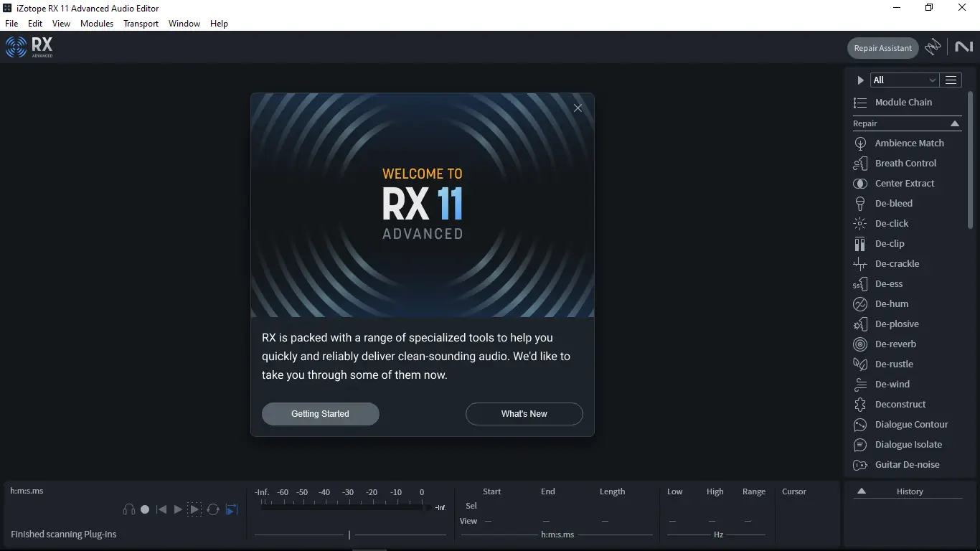980x551 pixels.
Task: Open the Dialogue Isolate module
Action: coord(907,444)
